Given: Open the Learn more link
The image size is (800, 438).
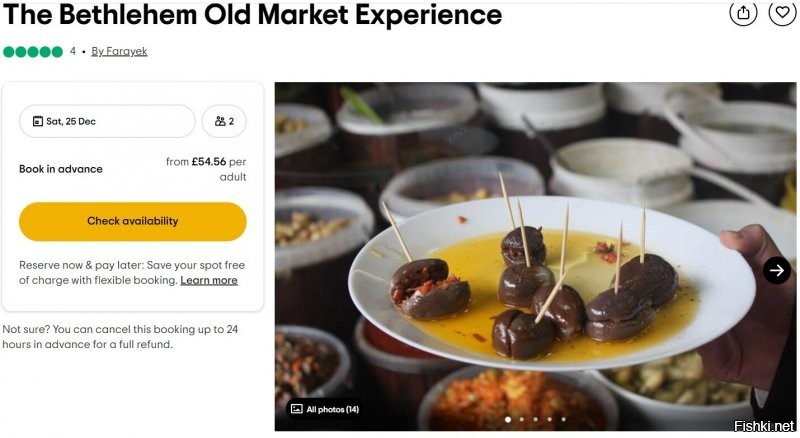Looking at the screenshot, I should [x=209, y=280].
